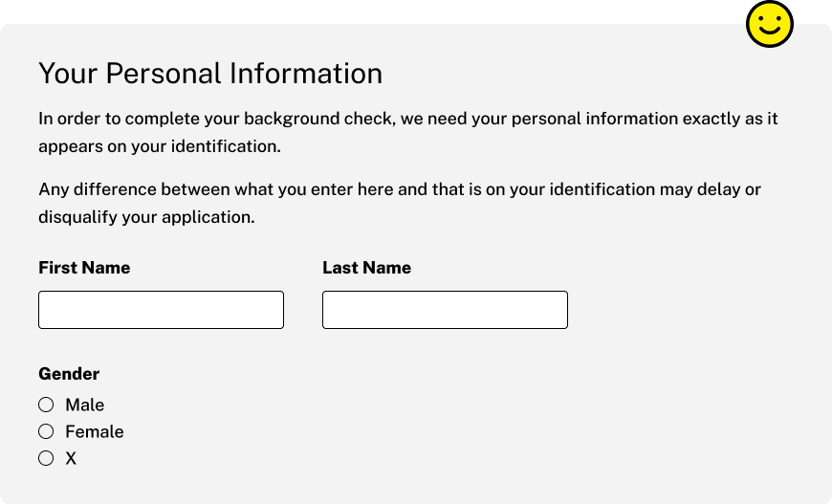
Task: Click the "Female" option label text
Action: pos(95,431)
